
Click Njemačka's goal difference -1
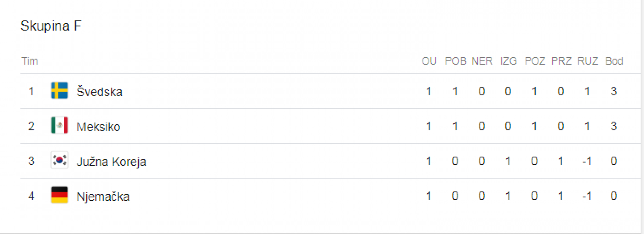click(587, 196)
